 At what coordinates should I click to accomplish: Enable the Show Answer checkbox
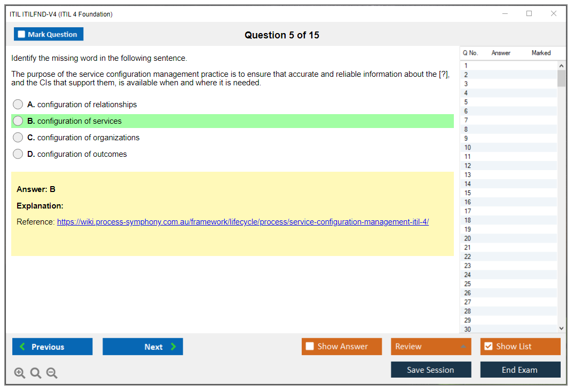point(310,347)
